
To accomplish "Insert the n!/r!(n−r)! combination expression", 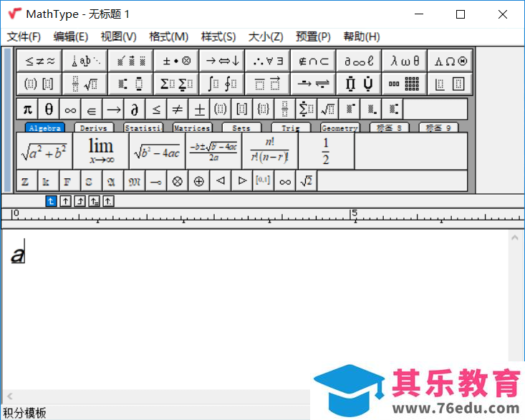I will coord(270,151).
